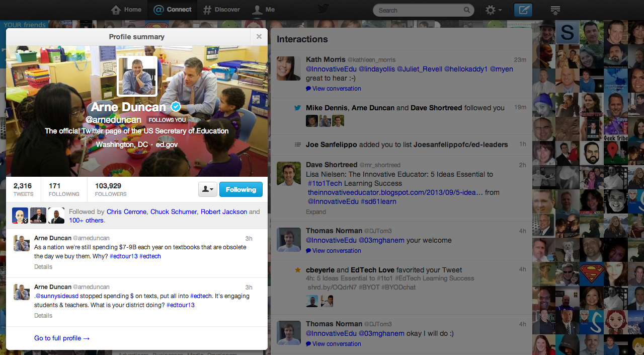644x355 pixels.
Task: Open theinnovativeeducator.blogspot.com link
Action: point(395,192)
